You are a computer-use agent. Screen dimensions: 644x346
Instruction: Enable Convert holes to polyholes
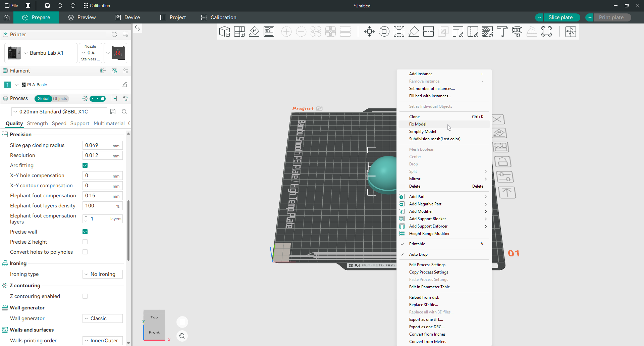tap(85, 252)
